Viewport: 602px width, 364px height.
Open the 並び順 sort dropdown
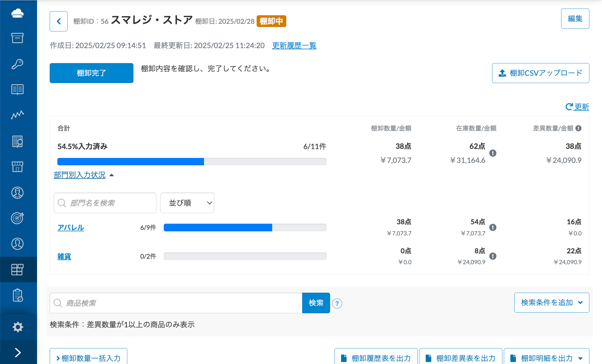(187, 203)
